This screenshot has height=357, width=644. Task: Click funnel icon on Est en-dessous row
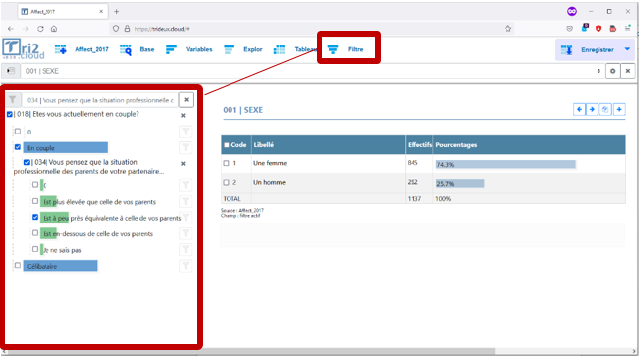186,233
